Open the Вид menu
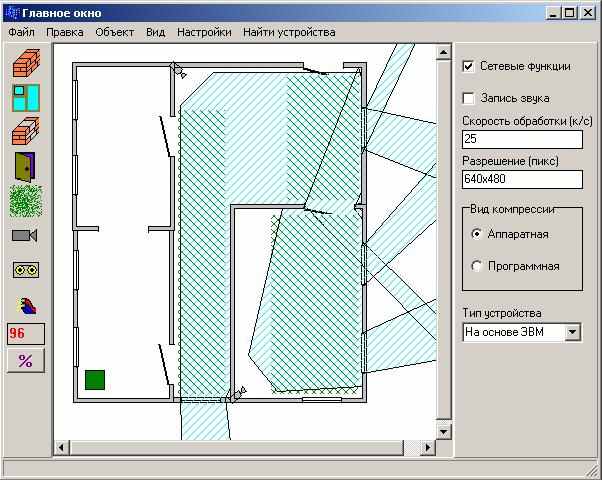 point(155,32)
